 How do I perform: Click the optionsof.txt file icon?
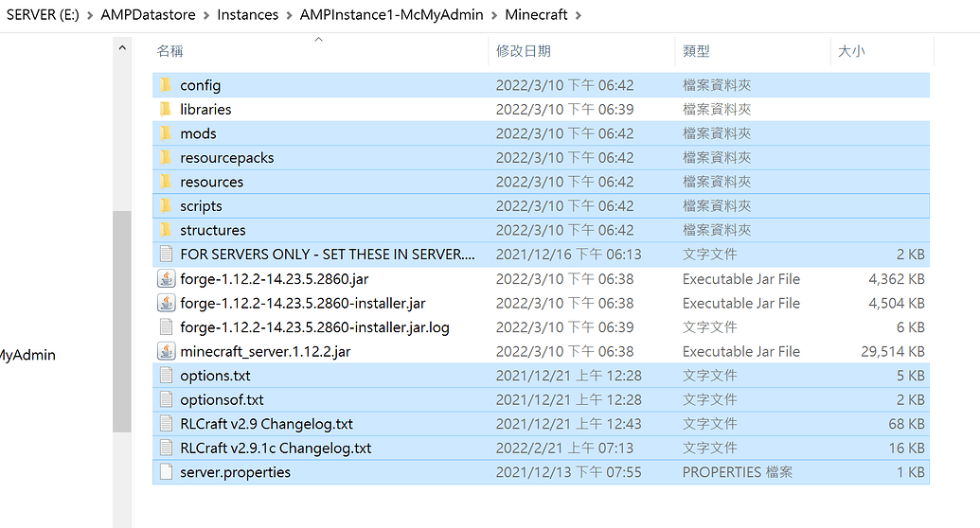click(166, 399)
